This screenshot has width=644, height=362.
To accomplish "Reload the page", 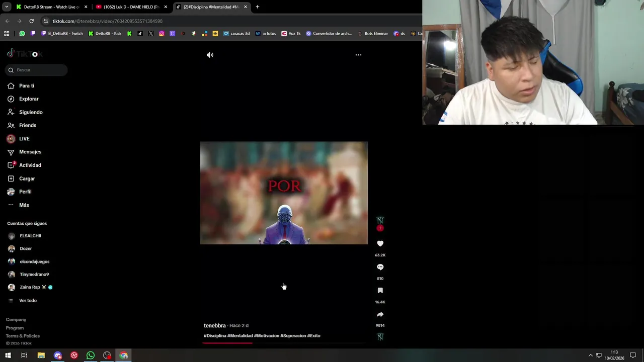I will click(31, 21).
